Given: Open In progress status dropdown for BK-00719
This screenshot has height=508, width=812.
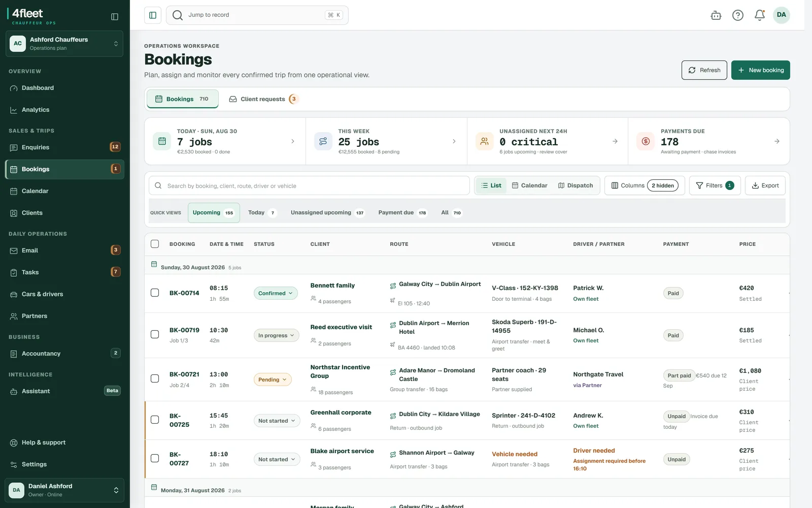Looking at the screenshot, I should (276, 335).
